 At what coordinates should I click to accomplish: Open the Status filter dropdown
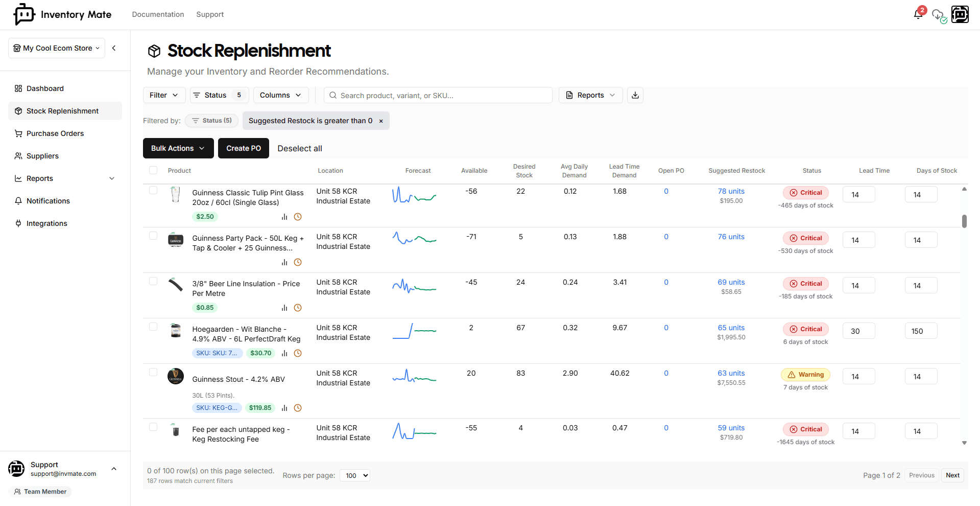(x=219, y=95)
